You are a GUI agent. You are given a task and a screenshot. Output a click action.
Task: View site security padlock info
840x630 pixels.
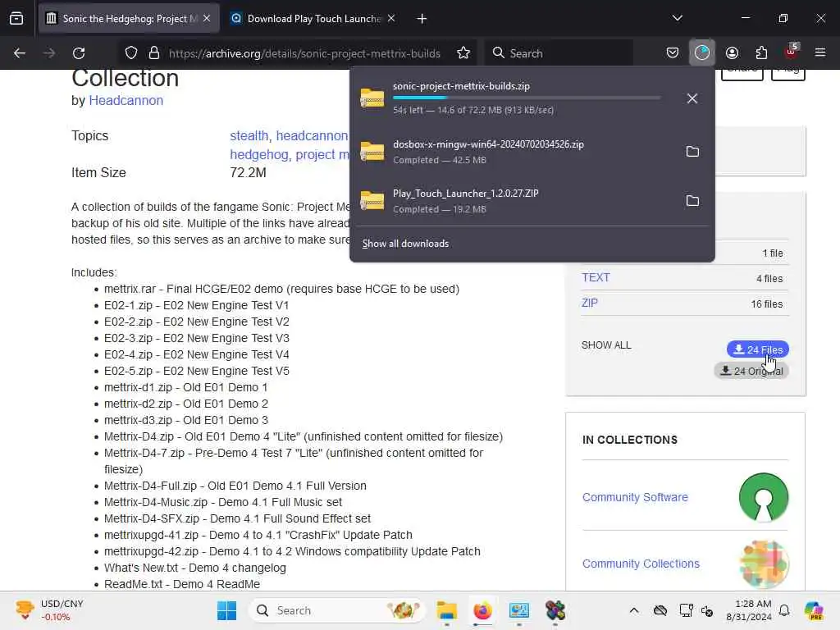coord(154,53)
